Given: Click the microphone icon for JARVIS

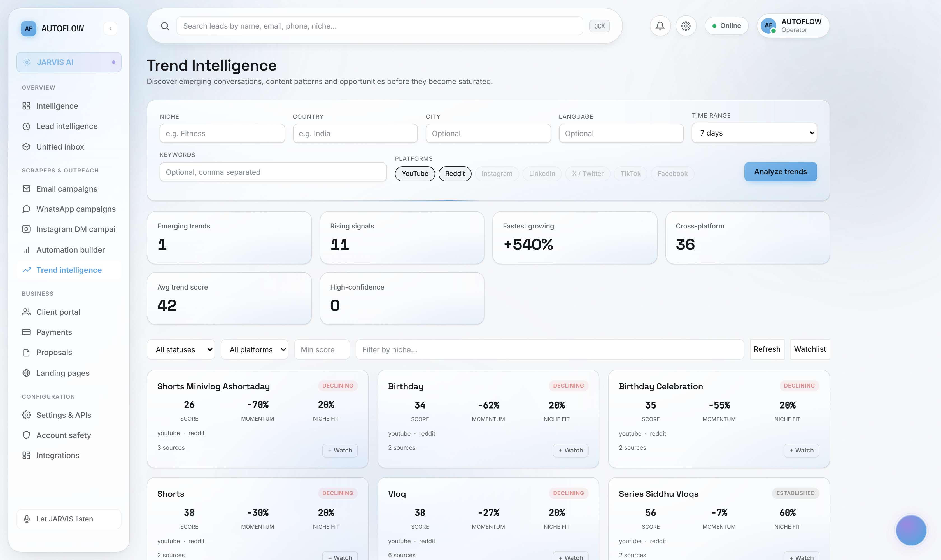Looking at the screenshot, I should click(x=27, y=519).
